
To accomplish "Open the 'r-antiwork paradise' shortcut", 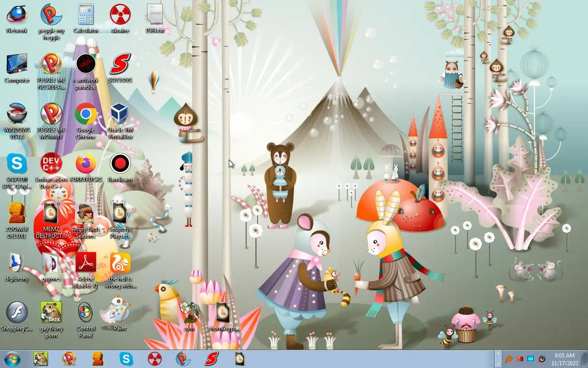I will pos(86,71).
